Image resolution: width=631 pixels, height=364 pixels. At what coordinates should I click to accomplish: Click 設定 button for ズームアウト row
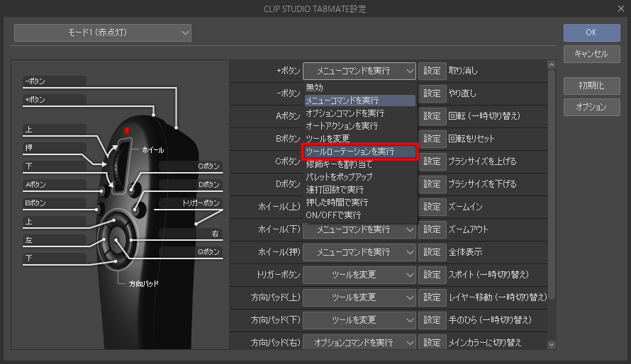point(432,230)
